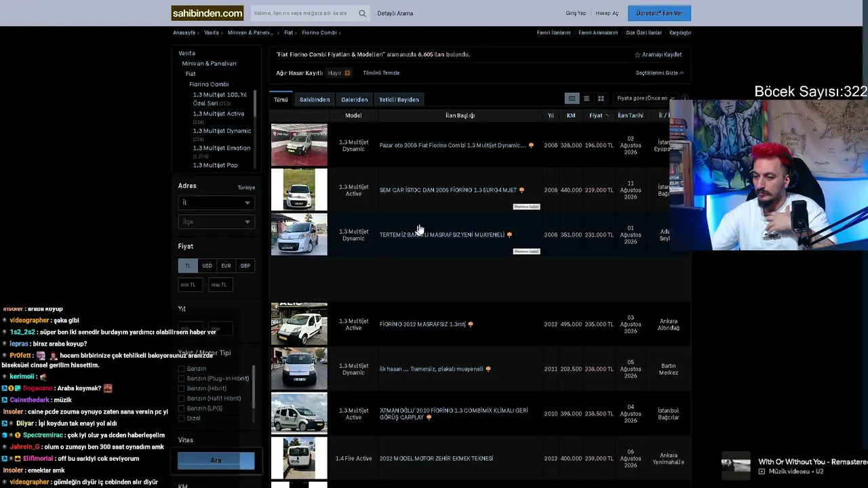Click the search magnifier icon
The image size is (868, 488).
point(362,14)
